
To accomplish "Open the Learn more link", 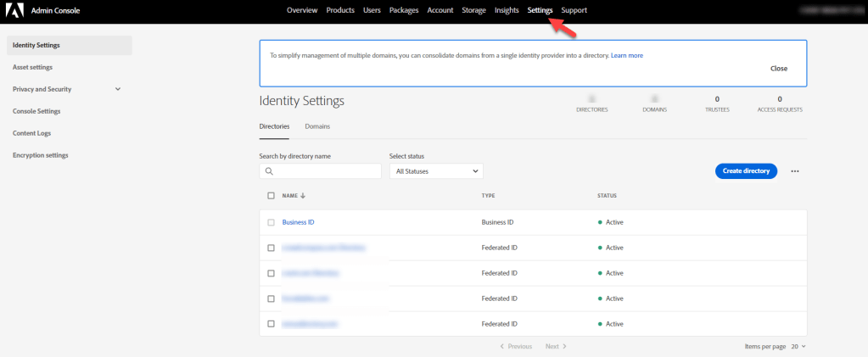I will tap(627, 55).
